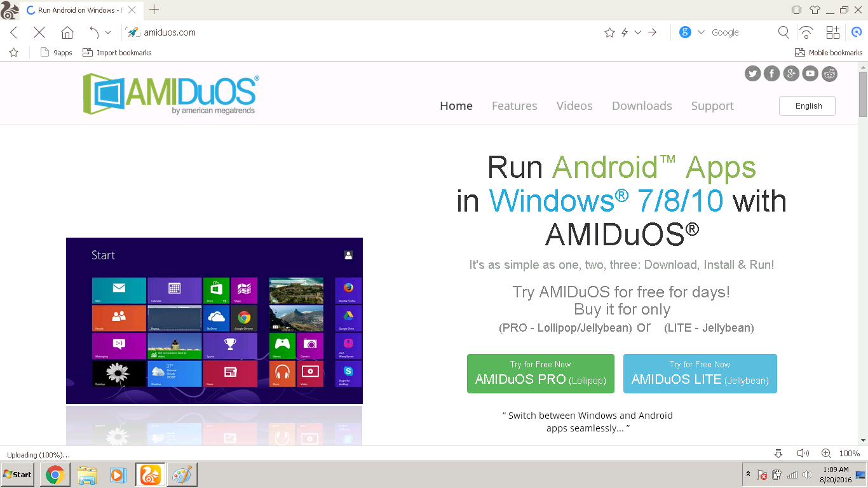Switch to the Features tab
Viewport: 868px width, 488px height.
[515, 105]
